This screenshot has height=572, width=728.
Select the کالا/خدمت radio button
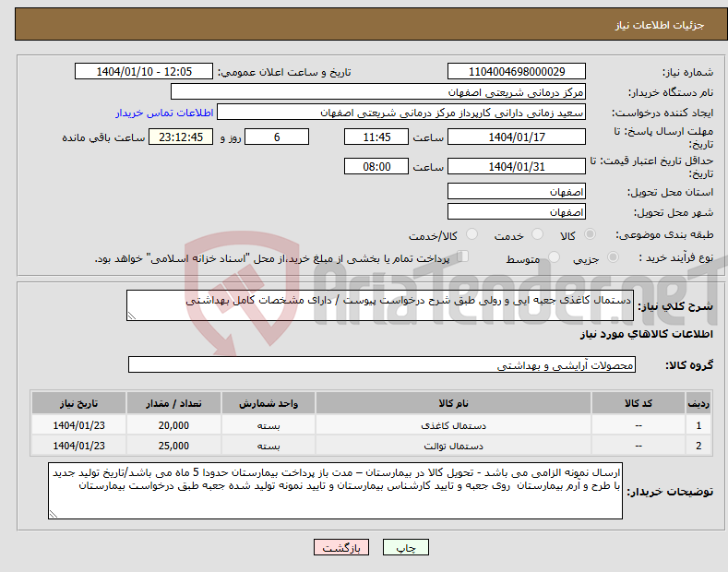(471, 234)
